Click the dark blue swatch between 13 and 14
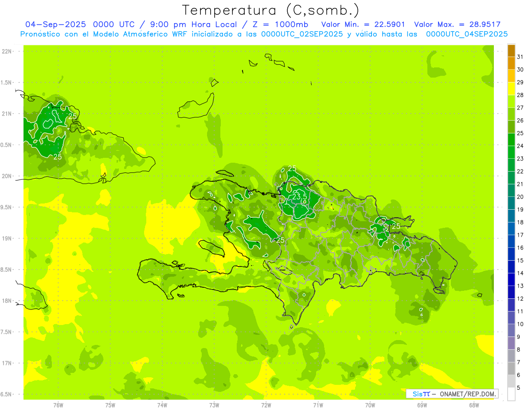The height and width of the screenshot is (411, 532). pos(512,279)
